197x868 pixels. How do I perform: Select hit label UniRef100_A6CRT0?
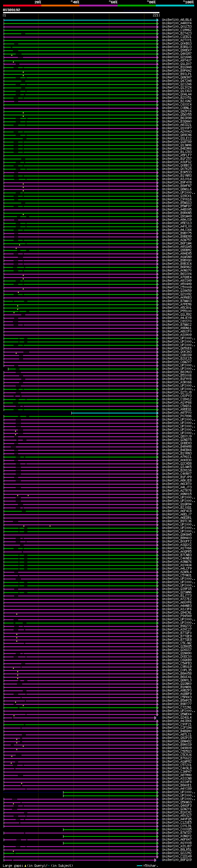click(176, 483)
